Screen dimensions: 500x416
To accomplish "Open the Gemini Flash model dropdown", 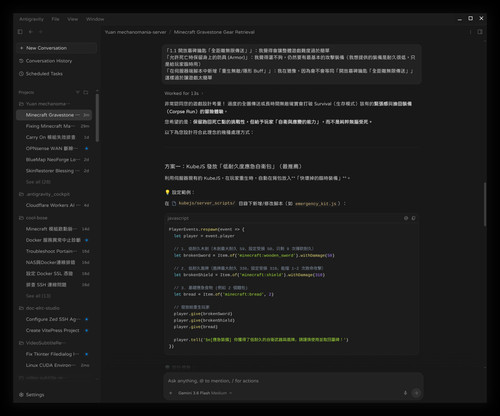I will (205, 393).
